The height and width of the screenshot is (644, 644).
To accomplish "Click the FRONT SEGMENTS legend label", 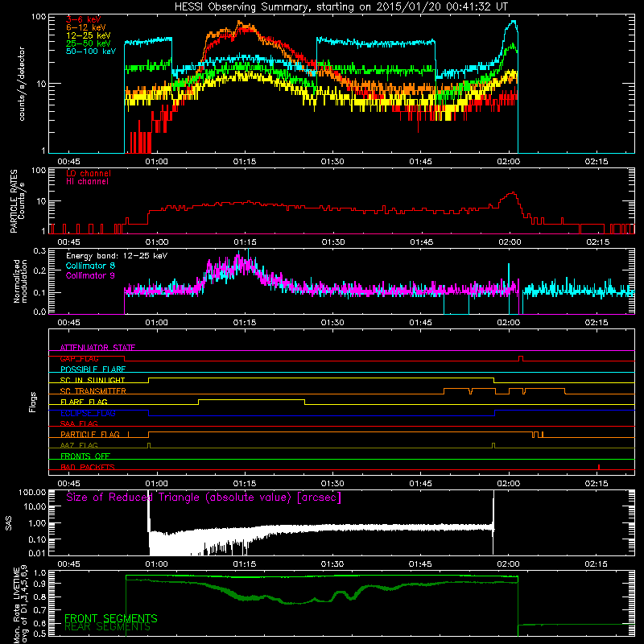I will [x=111, y=618].
